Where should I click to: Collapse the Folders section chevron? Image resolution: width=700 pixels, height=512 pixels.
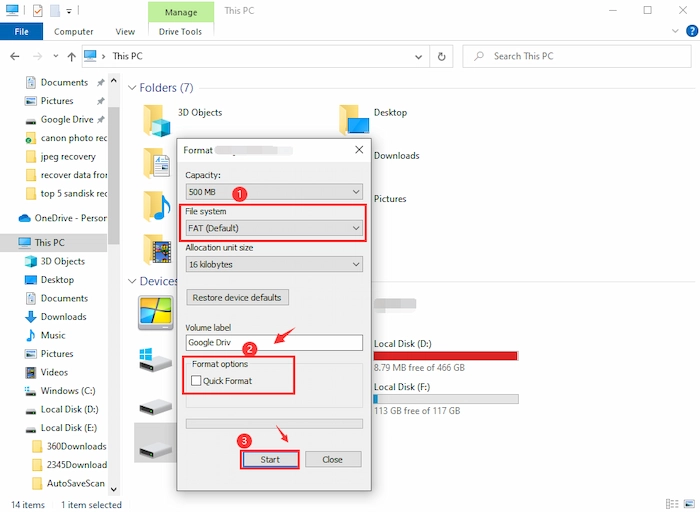131,88
